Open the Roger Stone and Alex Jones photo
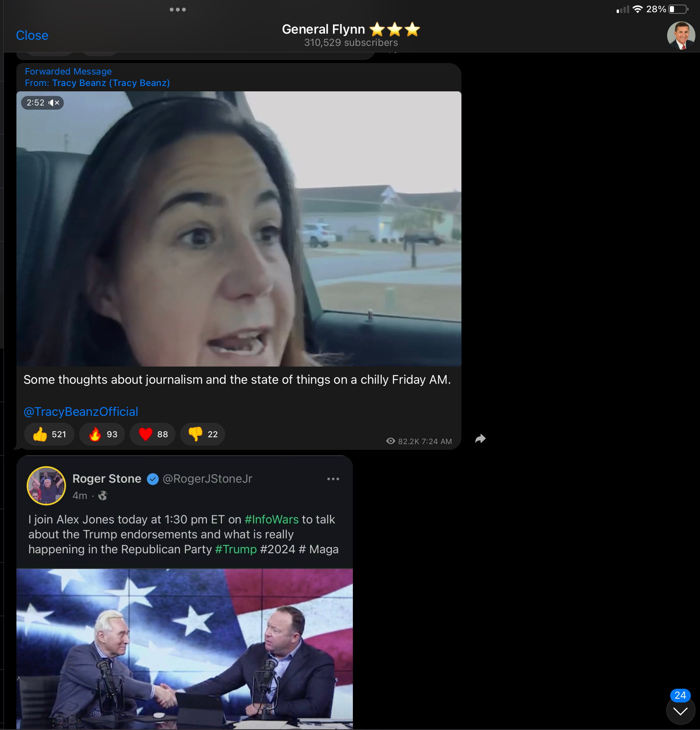This screenshot has width=700, height=730. [x=185, y=649]
